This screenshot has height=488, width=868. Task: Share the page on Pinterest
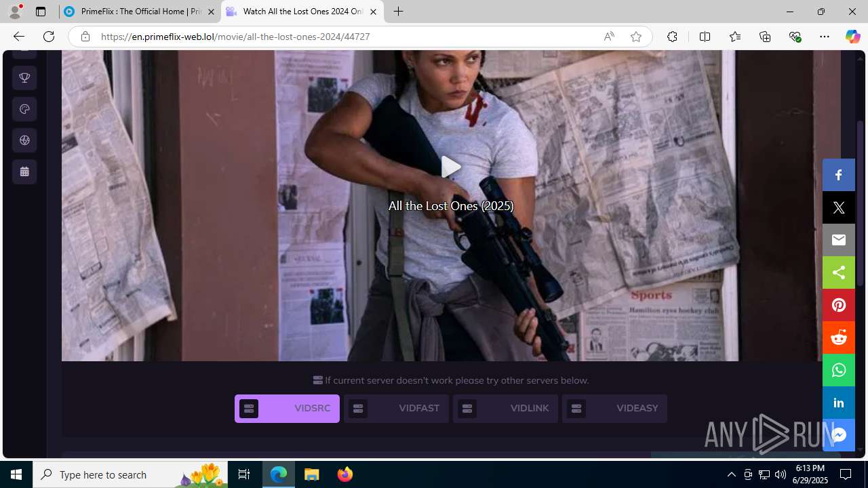[x=839, y=305]
